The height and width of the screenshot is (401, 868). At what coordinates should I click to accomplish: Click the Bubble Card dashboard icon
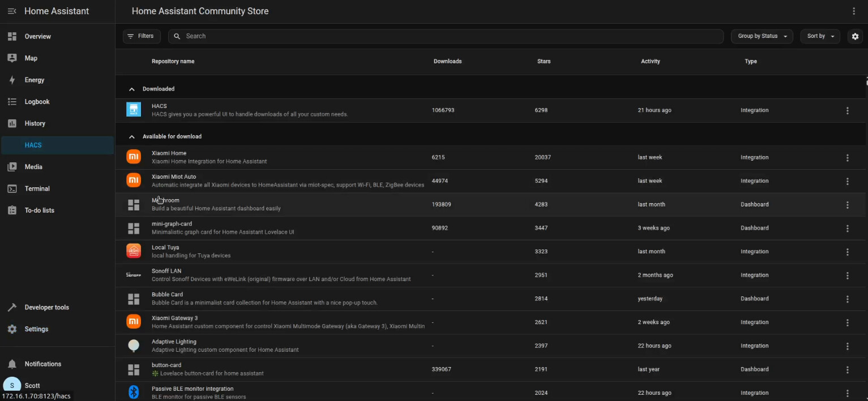(134, 299)
